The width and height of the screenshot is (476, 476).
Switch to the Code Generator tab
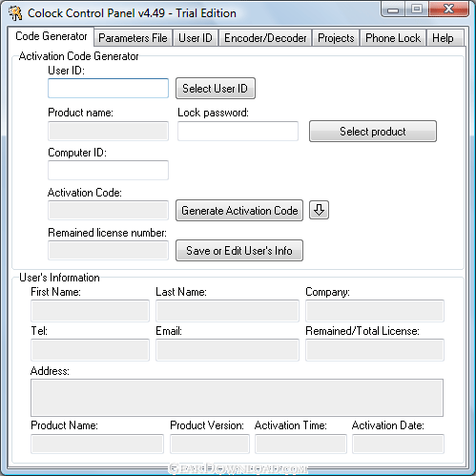(x=52, y=36)
